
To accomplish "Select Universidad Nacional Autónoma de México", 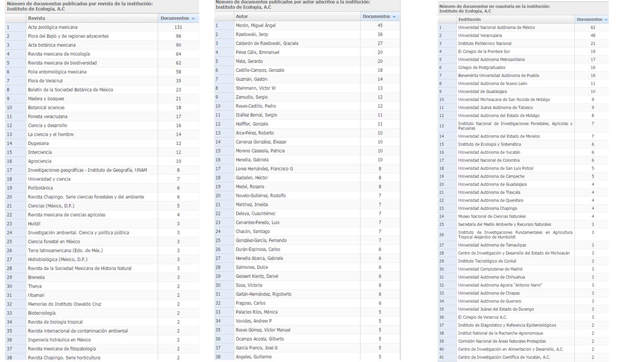I will [523, 28].
